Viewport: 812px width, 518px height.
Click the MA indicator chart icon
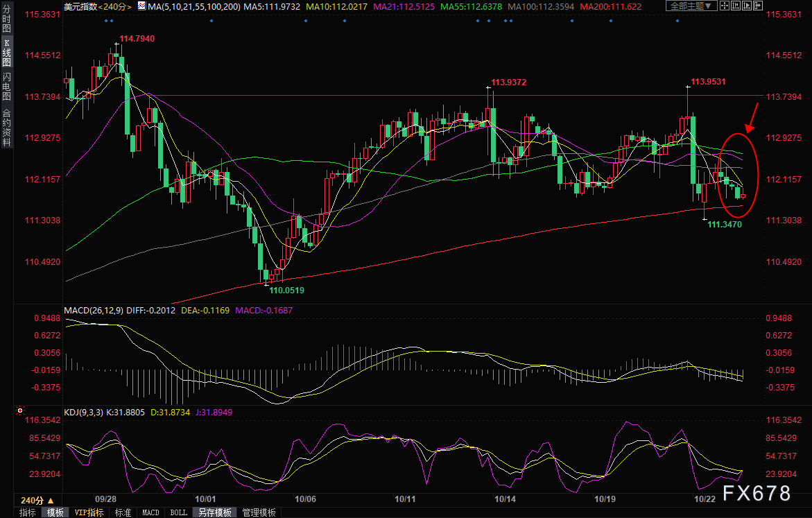click(x=142, y=6)
